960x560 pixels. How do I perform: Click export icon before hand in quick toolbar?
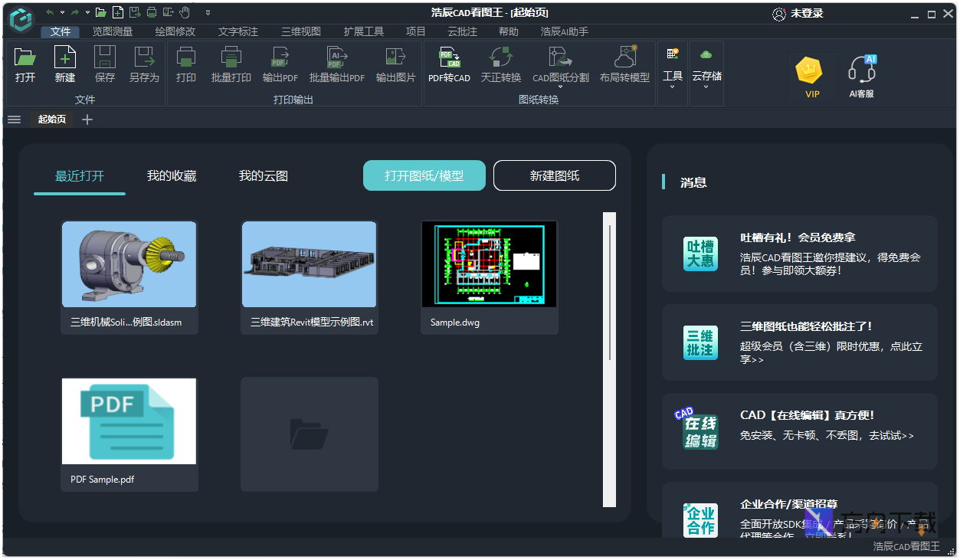pyautogui.click(x=168, y=12)
